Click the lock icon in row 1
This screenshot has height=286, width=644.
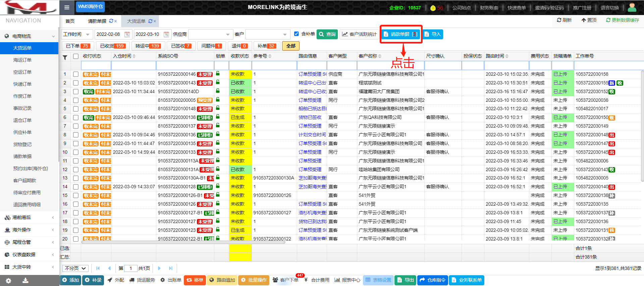[218, 74]
